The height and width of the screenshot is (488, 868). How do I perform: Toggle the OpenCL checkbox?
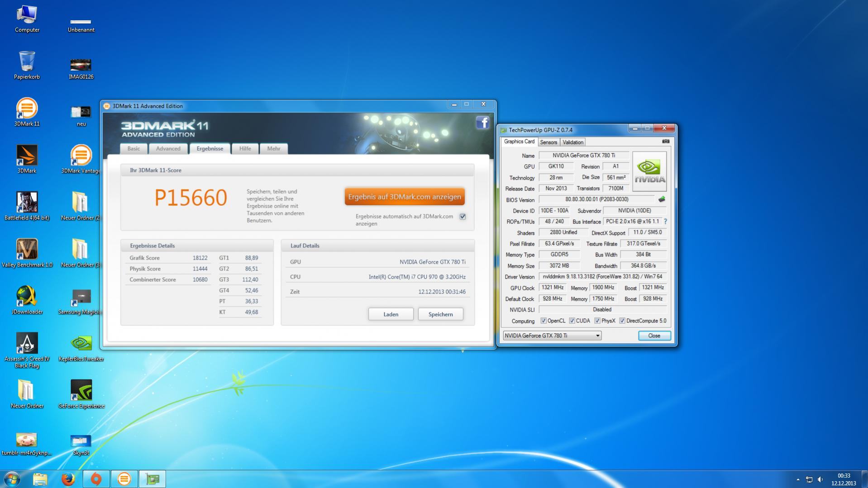coord(544,321)
